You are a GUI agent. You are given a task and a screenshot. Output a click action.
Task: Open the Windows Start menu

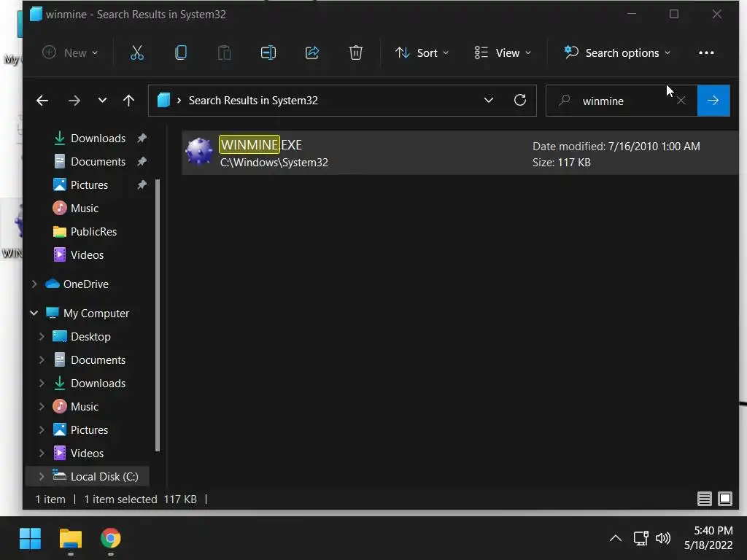(x=30, y=539)
